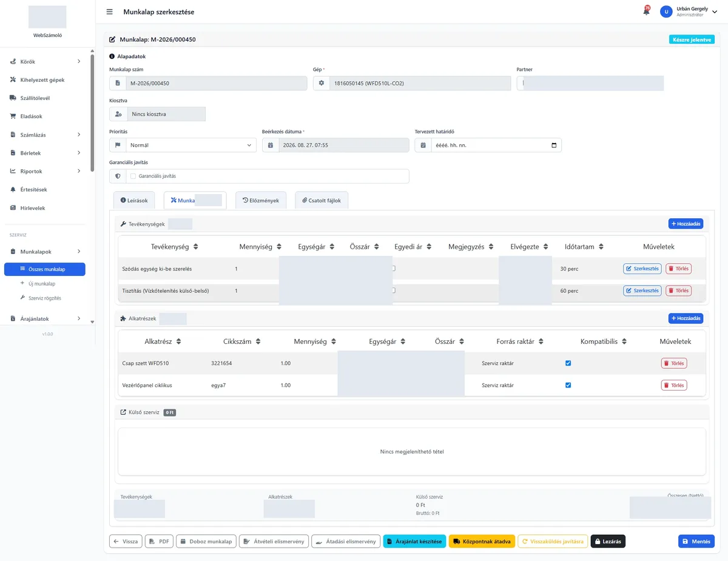The image size is (728, 561).
Task: Click the Lezárás button
Action: pyautogui.click(x=608, y=541)
